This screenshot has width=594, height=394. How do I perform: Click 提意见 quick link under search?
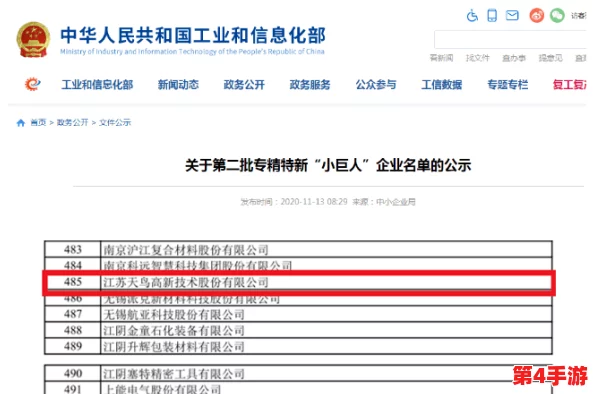coord(550,58)
